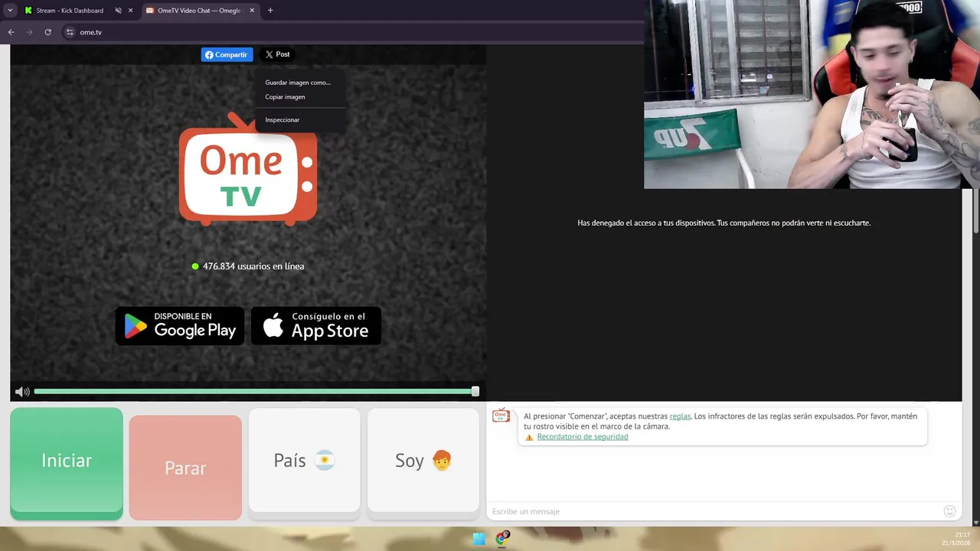Open the App Store download badge
980x551 pixels.
(x=316, y=326)
